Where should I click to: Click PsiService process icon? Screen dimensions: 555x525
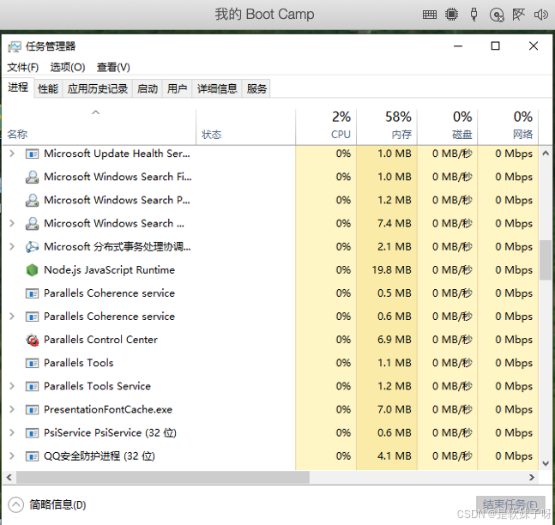click(32, 433)
